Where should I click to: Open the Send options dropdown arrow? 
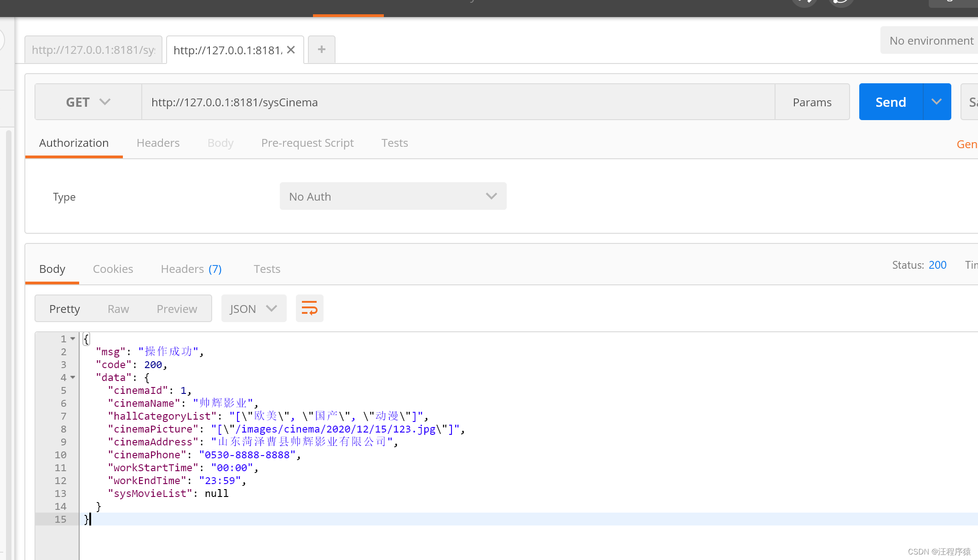pos(937,102)
